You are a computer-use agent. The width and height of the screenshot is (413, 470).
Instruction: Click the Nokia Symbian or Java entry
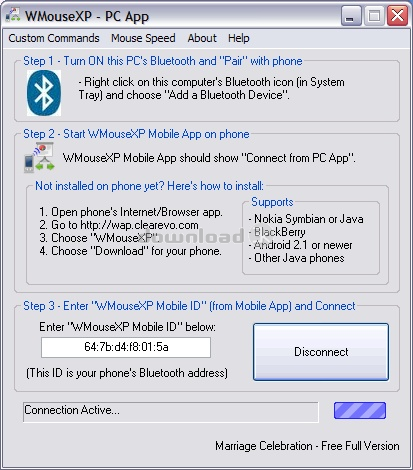306,219
